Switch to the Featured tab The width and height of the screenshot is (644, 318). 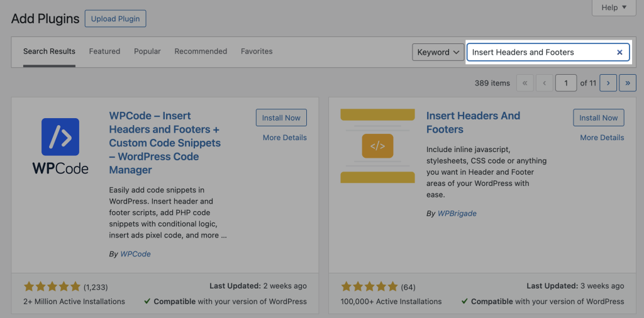tap(104, 52)
